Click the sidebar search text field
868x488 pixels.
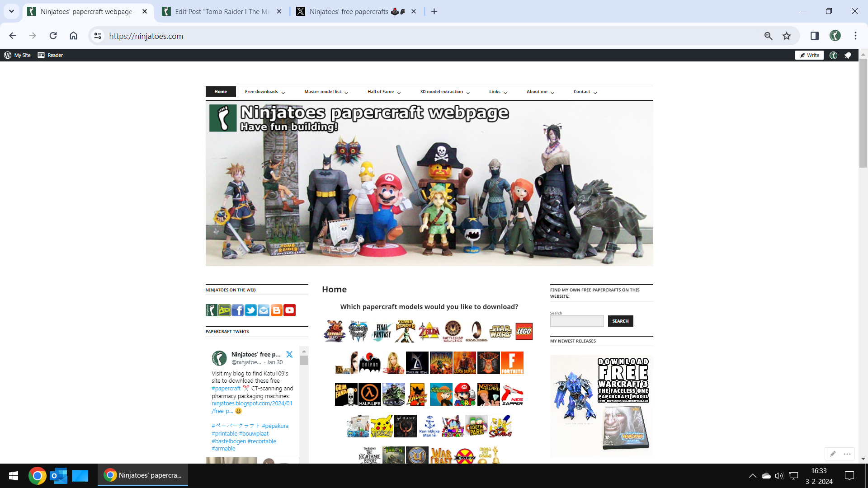(x=577, y=321)
